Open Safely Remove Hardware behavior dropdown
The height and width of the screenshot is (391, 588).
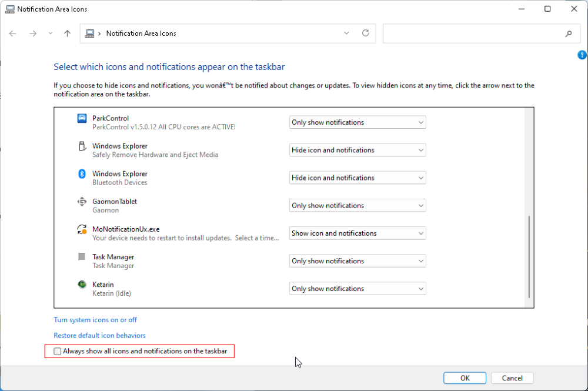[x=358, y=150]
